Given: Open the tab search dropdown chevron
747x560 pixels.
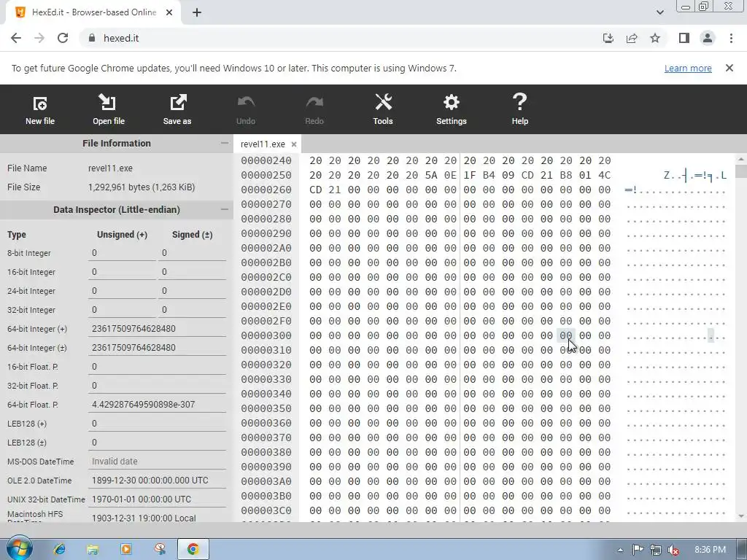Looking at the screenshot, I should [x=659, y=12].
